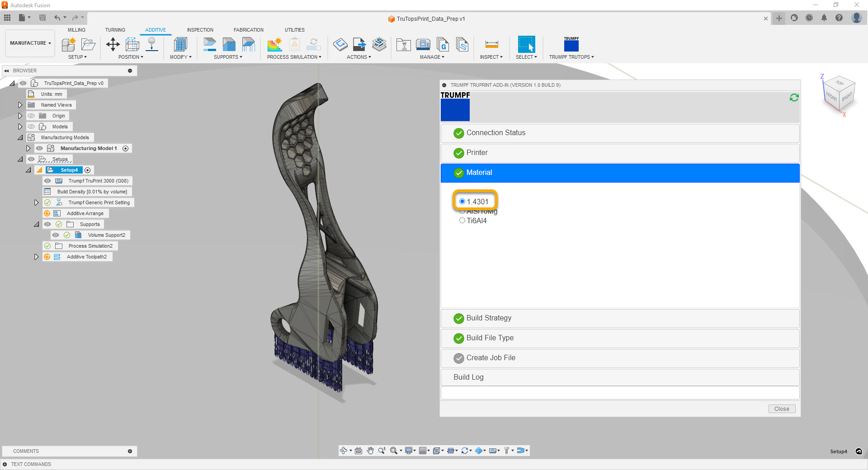Click the Measure icon under Inspect

491,44
